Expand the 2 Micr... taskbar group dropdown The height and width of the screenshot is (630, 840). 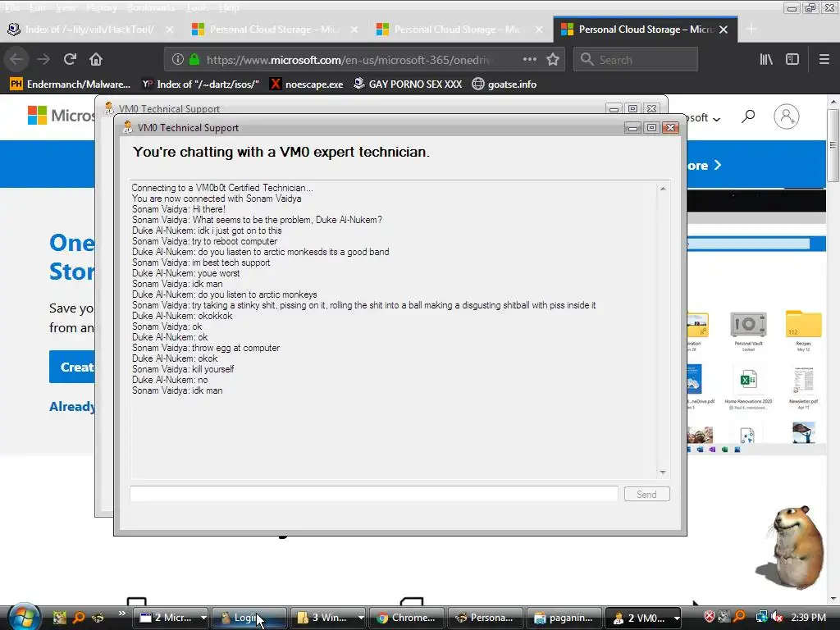(203, 618)
